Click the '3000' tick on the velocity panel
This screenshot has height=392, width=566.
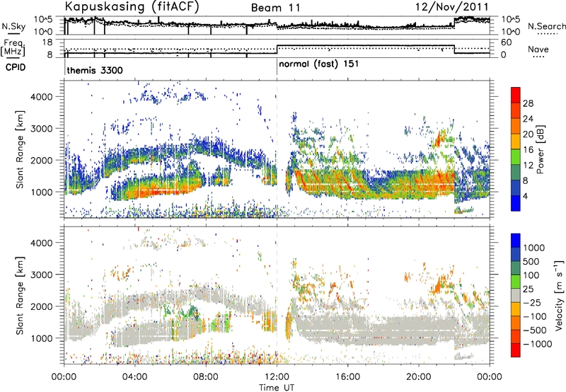coord(41,275)
